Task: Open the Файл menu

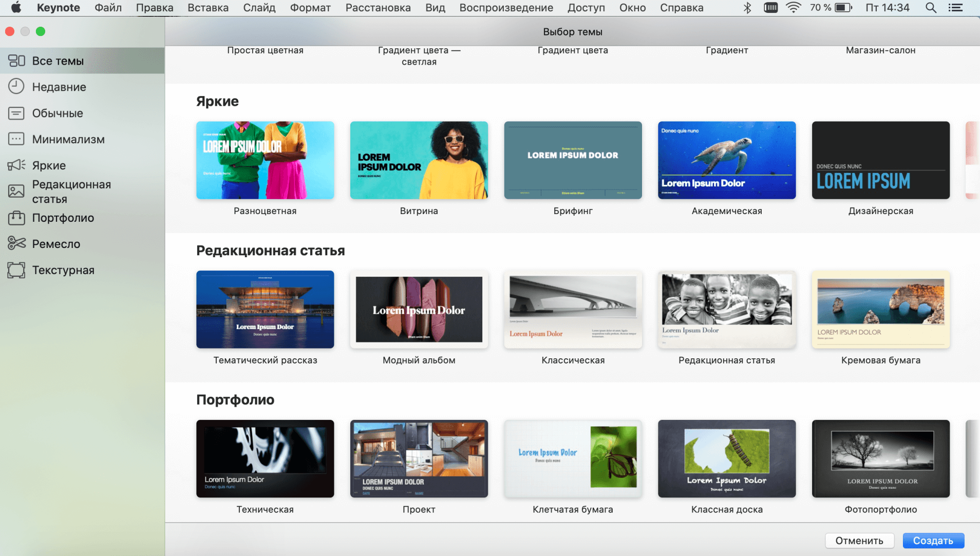Action: [108, 8]
